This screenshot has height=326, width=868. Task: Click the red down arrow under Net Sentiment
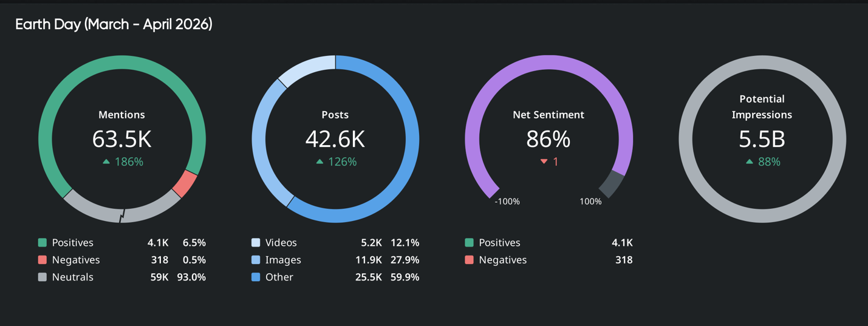click(x=544, y=162)
